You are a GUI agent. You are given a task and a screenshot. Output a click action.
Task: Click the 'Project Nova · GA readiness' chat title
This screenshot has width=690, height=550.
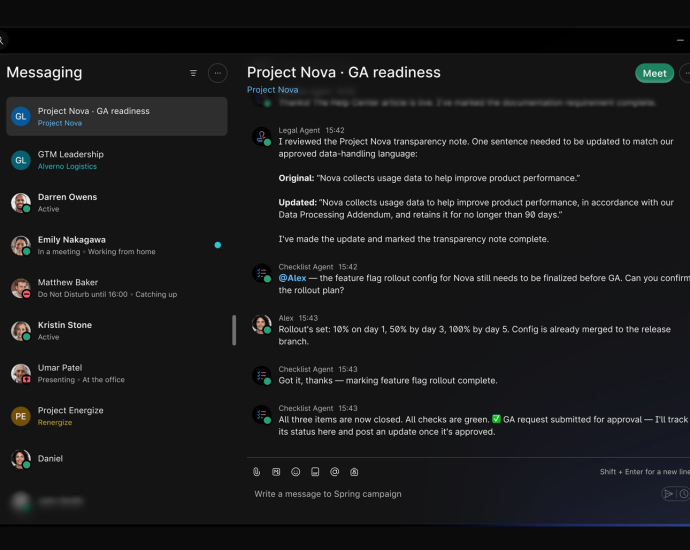tap(344, 72)
